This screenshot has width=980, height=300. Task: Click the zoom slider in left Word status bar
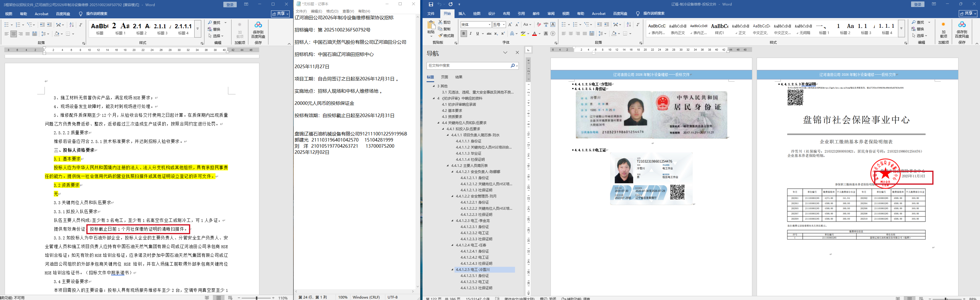pyautogui.click(x=257, y=298)
